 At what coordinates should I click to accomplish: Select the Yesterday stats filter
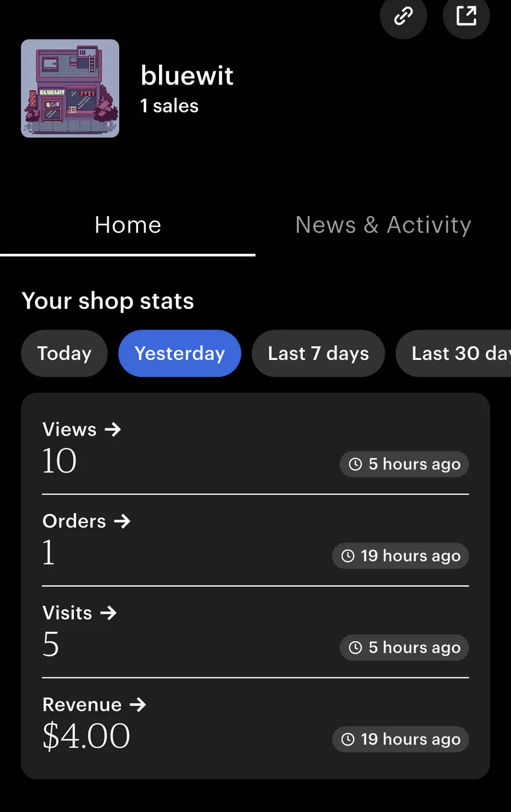pyautogui.click(x=179, y=353)
